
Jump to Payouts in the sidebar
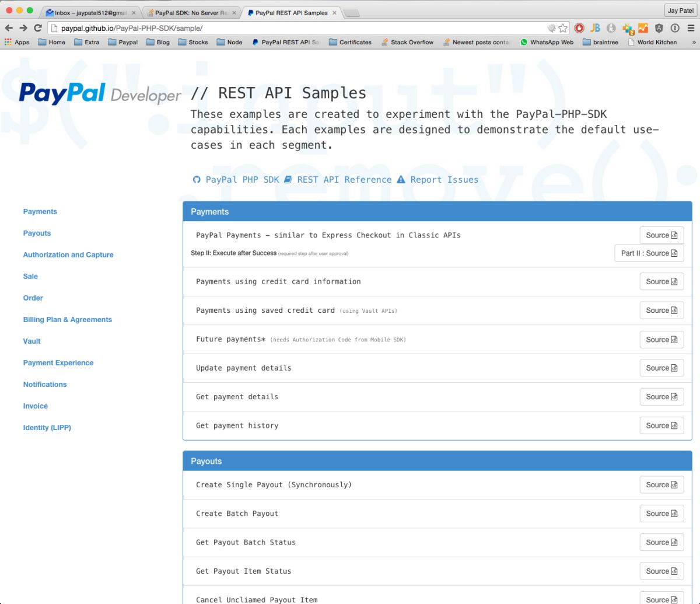37,233
